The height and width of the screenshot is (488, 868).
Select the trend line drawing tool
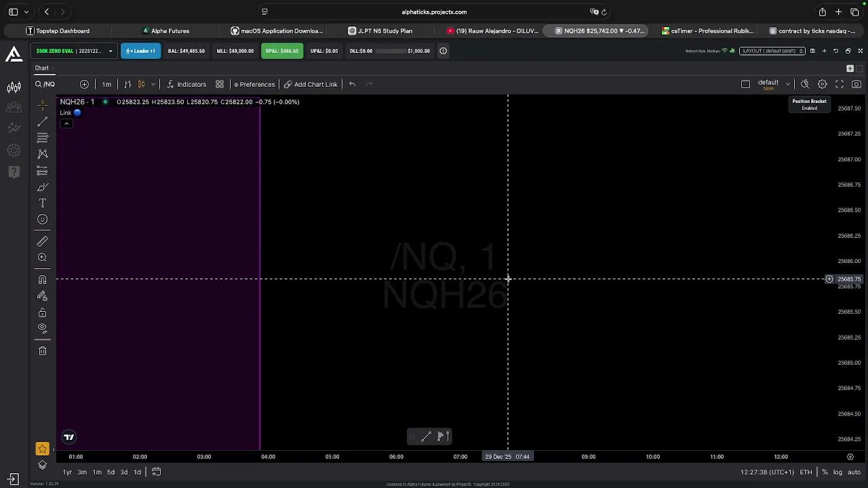tap(42, 122)
